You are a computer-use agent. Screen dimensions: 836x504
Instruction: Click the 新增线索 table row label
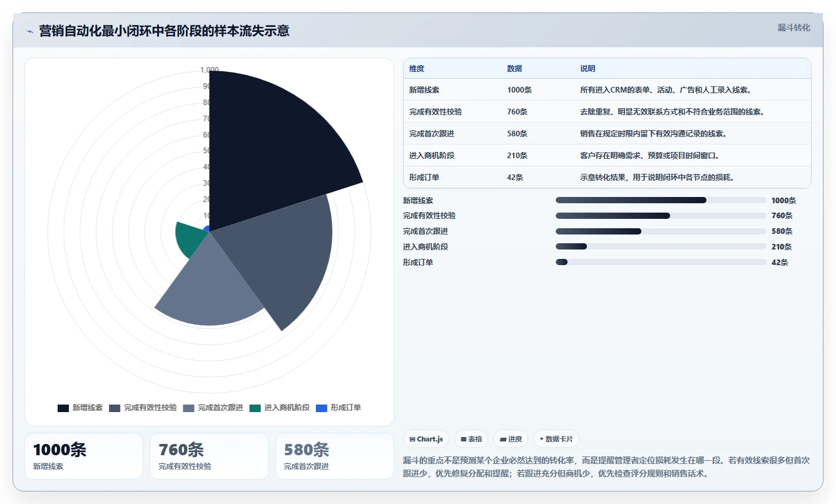pos(424,90)
